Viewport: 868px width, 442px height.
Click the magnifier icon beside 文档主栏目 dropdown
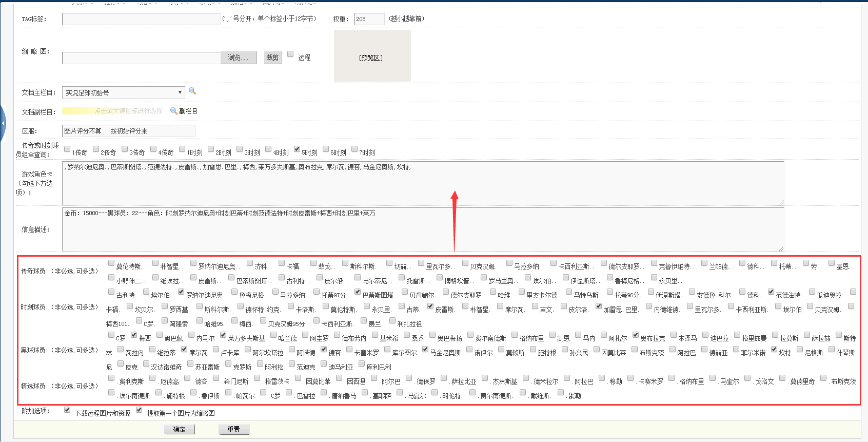192,91
